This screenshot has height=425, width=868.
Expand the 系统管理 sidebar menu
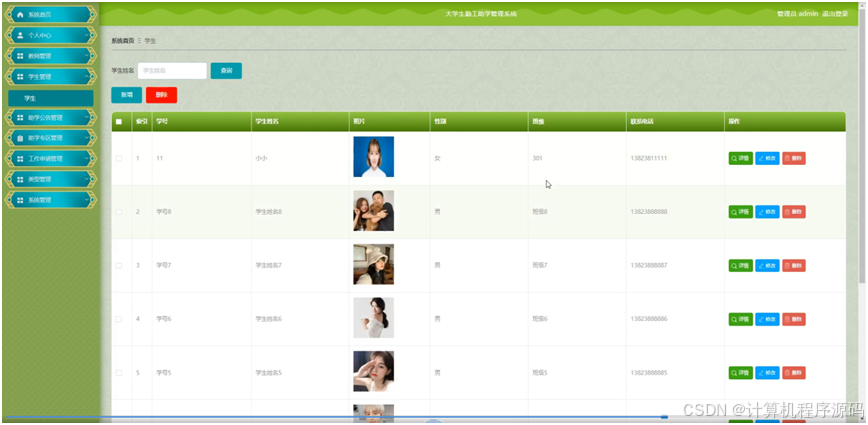point(50,200)
